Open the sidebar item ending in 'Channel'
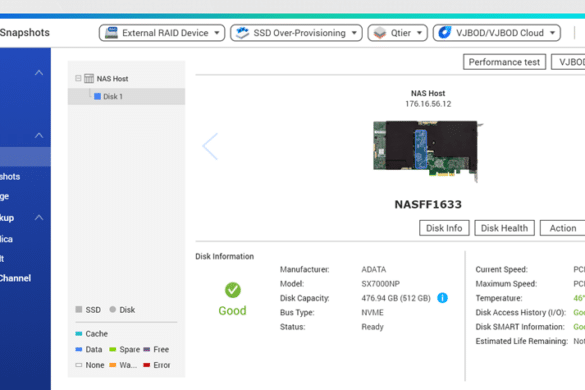 tap(15, 278)
